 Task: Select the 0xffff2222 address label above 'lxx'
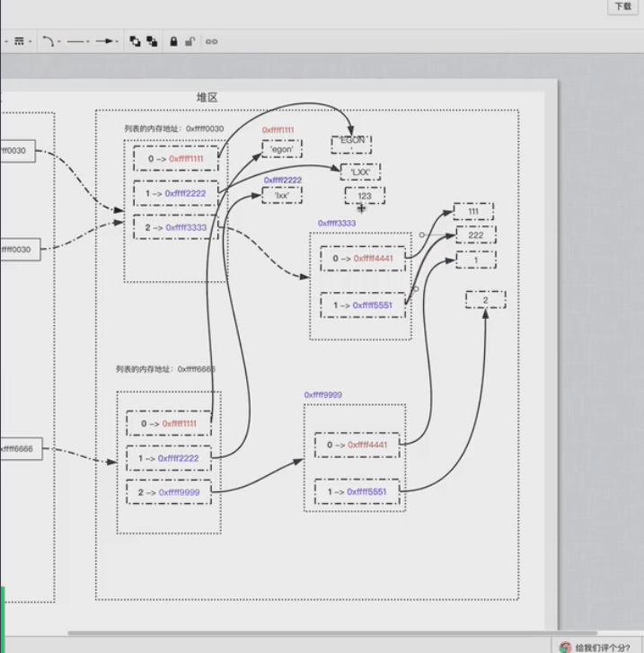[283, 180]
